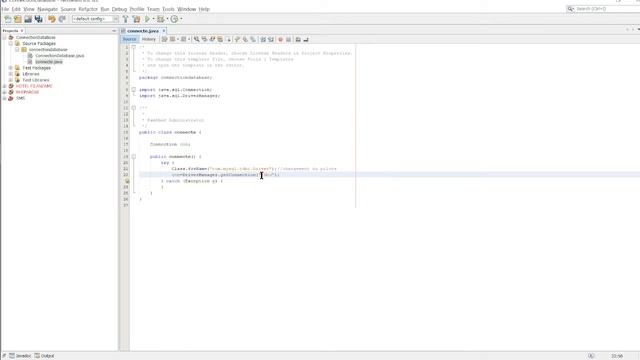Toggle Highlight Search in editor toolbar

click(x=220, y=39)
